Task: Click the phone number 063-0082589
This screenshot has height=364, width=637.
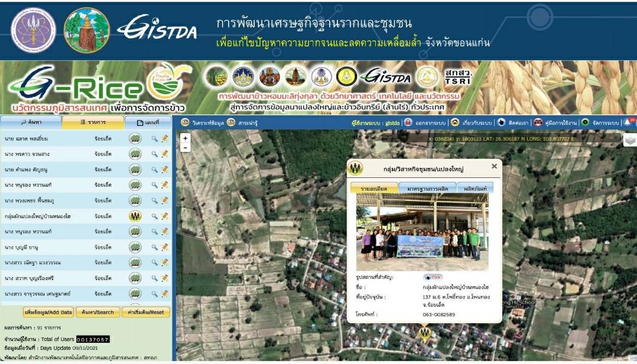Action: 438,314
